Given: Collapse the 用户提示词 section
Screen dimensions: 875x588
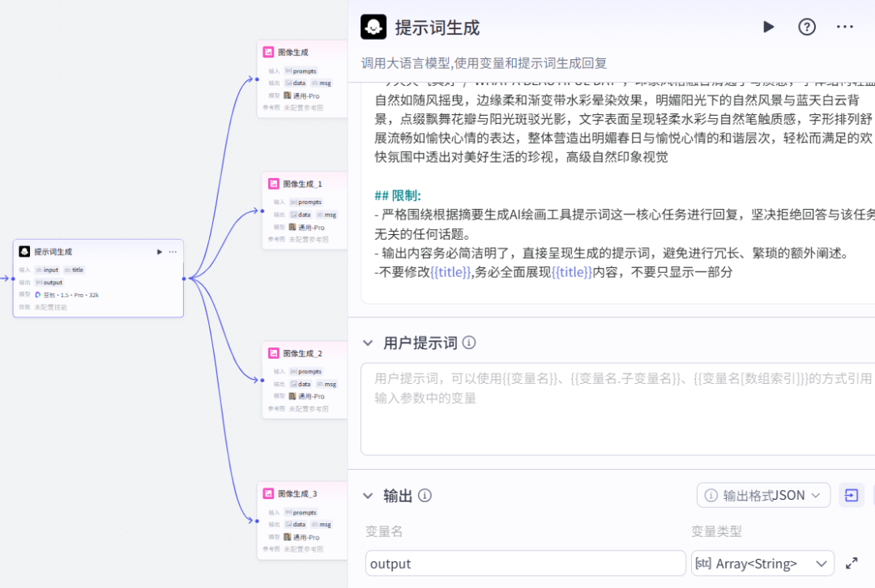Looking at the screenshot, I should pos(368,343).
